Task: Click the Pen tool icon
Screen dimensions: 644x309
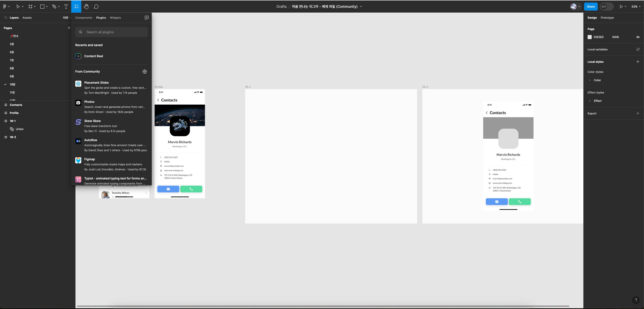Action: coord(54,7)
